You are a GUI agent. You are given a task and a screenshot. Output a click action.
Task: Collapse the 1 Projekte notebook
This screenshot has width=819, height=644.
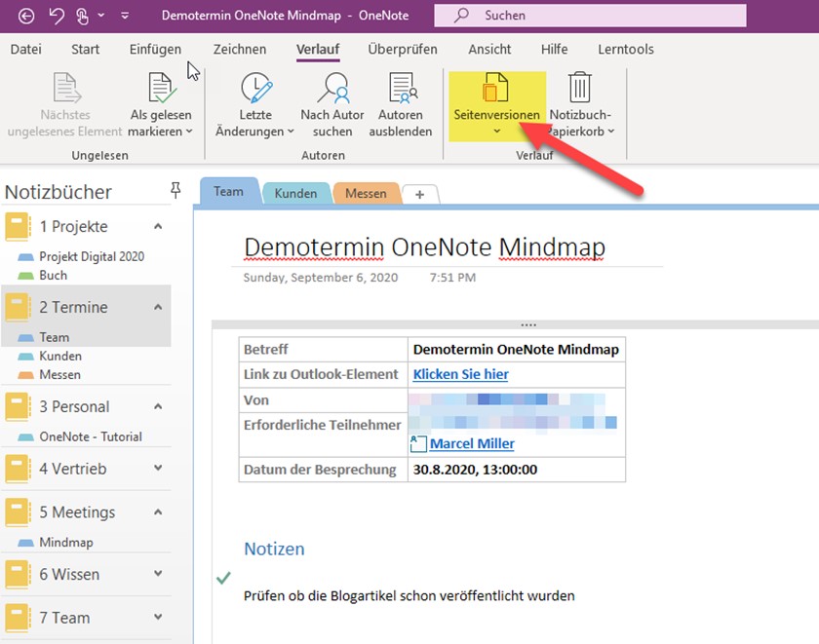(x=158, y=226)
